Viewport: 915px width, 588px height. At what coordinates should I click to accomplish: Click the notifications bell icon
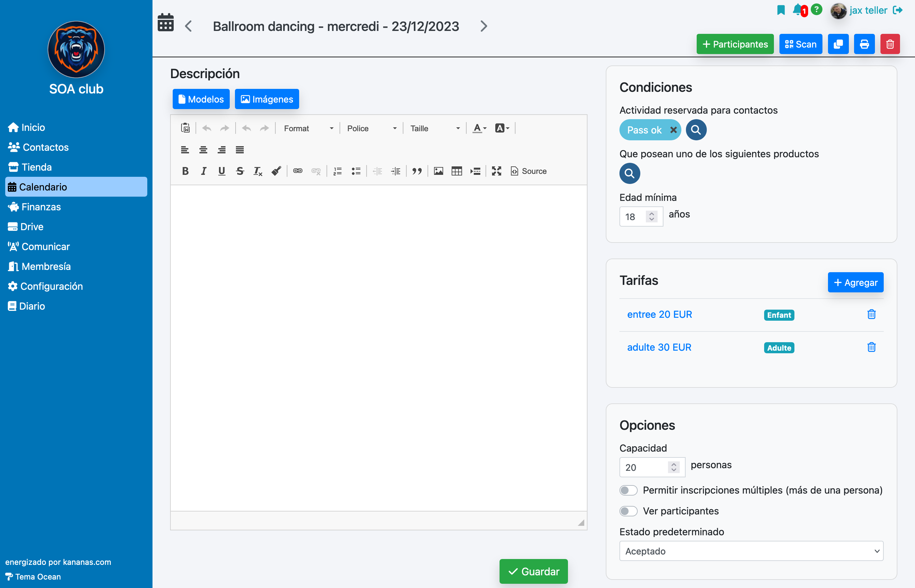797,9
